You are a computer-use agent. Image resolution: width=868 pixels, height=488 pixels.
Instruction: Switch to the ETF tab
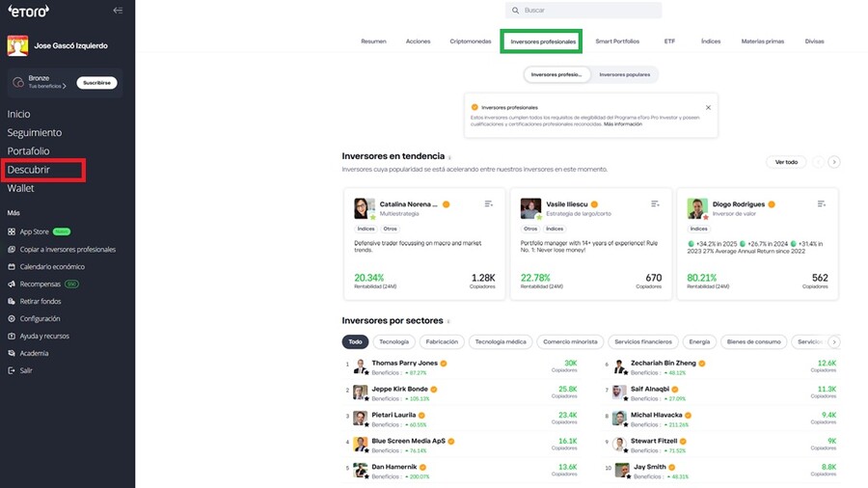coord(670,41)
